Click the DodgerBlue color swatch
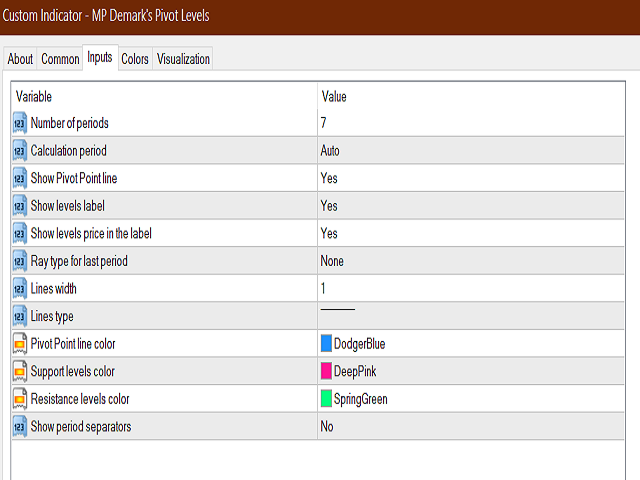This screenshot has width=640, height=480. click(326, 344)
